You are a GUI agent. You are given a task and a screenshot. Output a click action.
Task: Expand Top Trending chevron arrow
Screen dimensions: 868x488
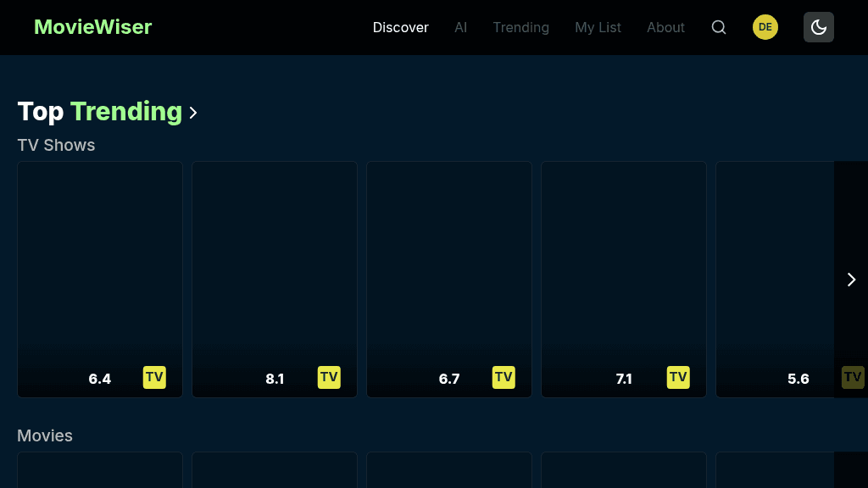click(x=192, y=113)
